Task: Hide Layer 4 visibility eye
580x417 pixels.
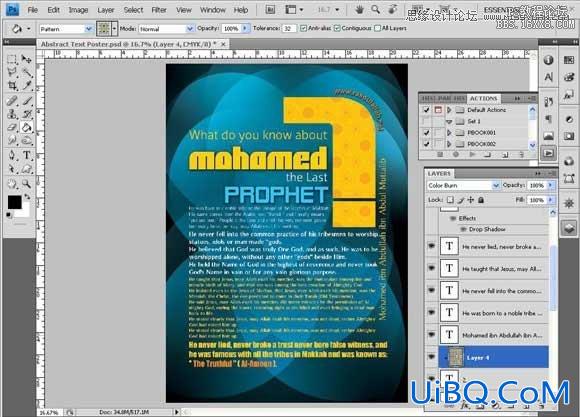Action: click(431, 357)
